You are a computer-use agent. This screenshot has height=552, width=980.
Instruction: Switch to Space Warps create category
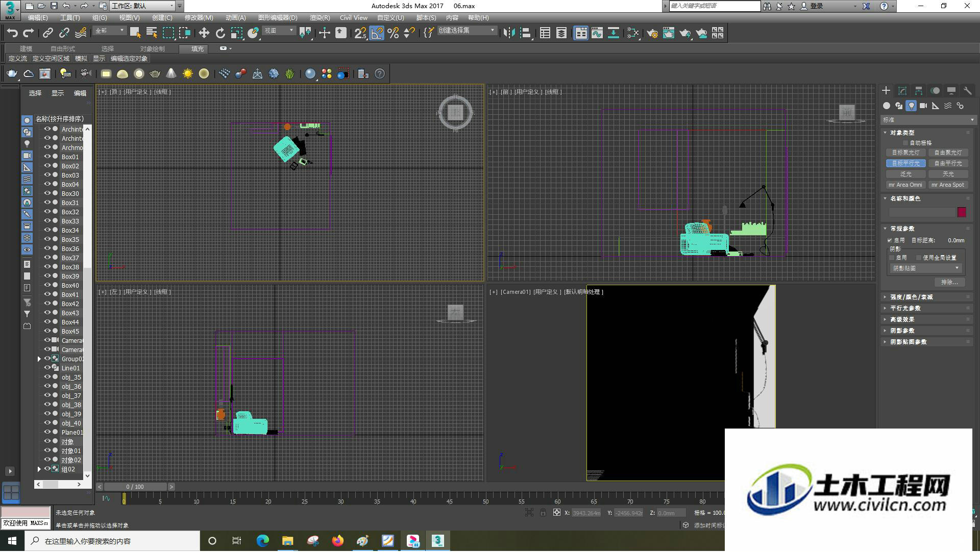tap(948, 106)
